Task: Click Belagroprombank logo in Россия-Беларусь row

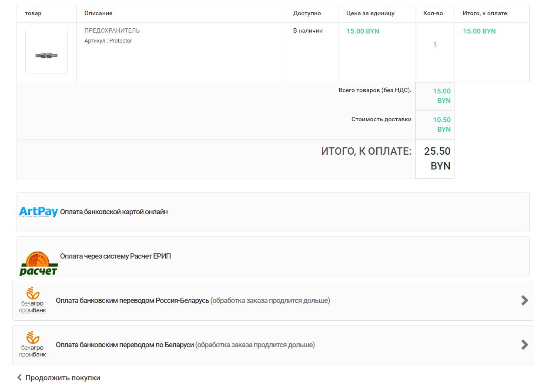Action: (33, 300)
